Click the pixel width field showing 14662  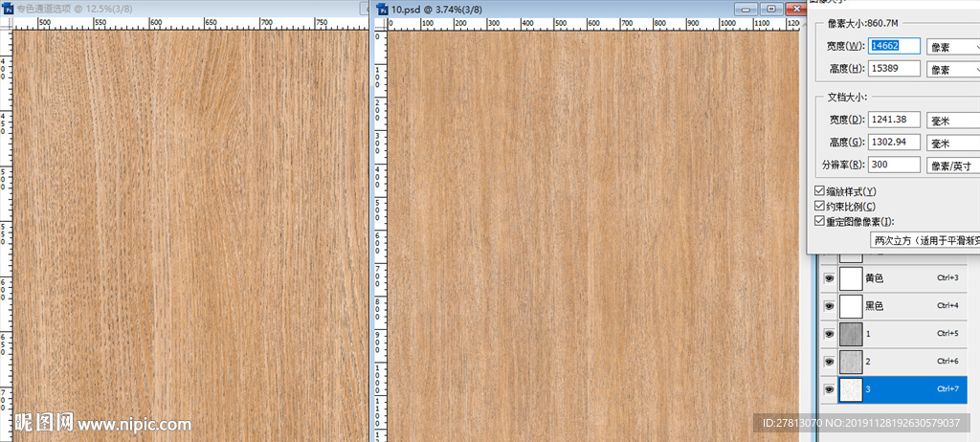pyautogui.click(x=895, y=46)
